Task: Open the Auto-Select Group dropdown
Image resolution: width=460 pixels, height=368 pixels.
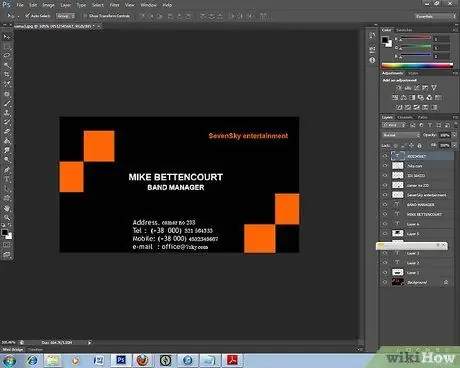Action: [x=65, y=16]
